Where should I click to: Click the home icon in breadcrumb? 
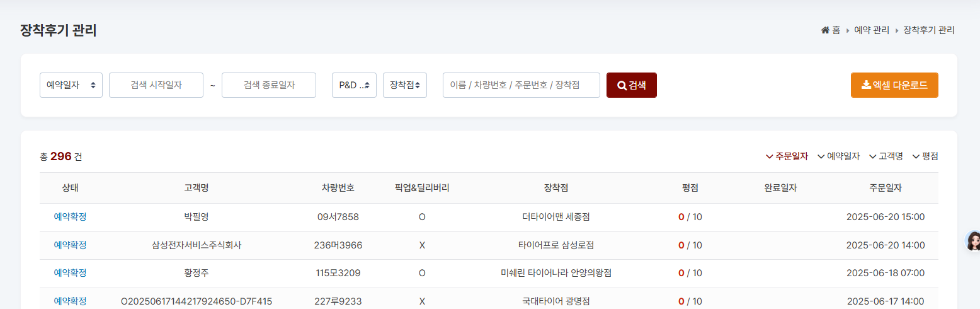[825, 30]
